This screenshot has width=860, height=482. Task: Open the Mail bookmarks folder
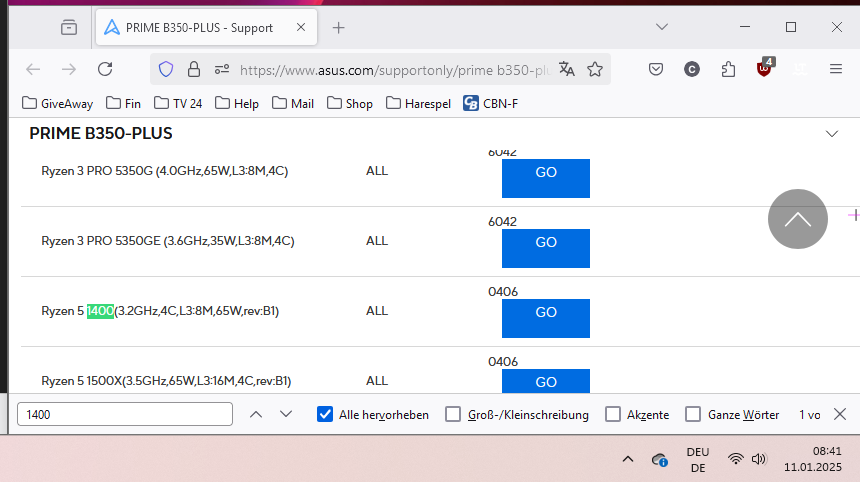293,103
